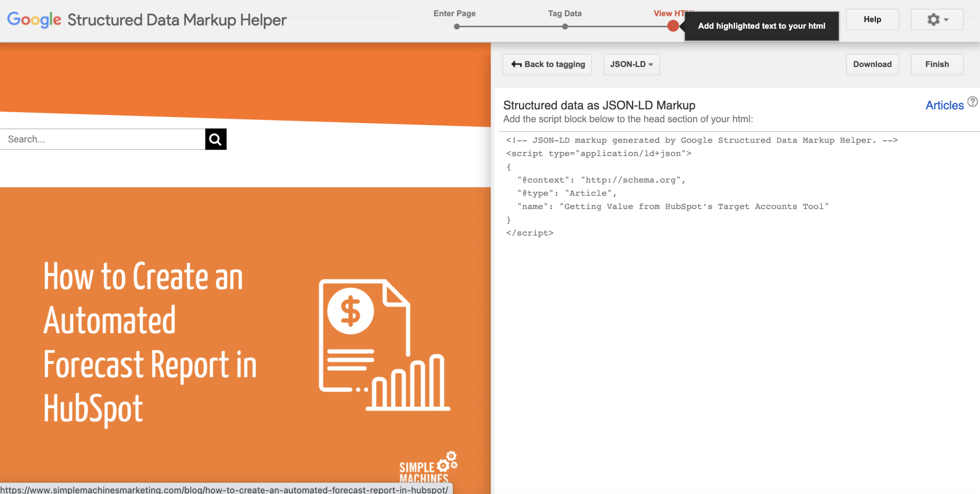Focus the Search input field
Screen dimensions: 980x494
[x=103, y=139]
